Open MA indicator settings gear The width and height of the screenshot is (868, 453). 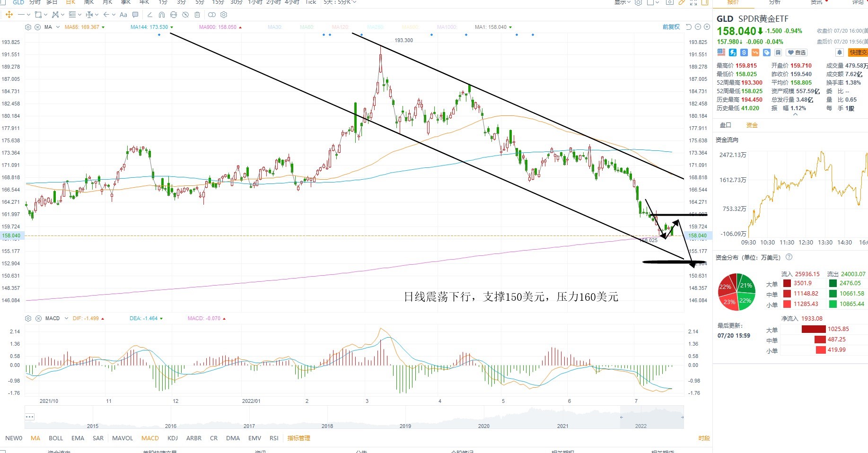click(28, 27)
